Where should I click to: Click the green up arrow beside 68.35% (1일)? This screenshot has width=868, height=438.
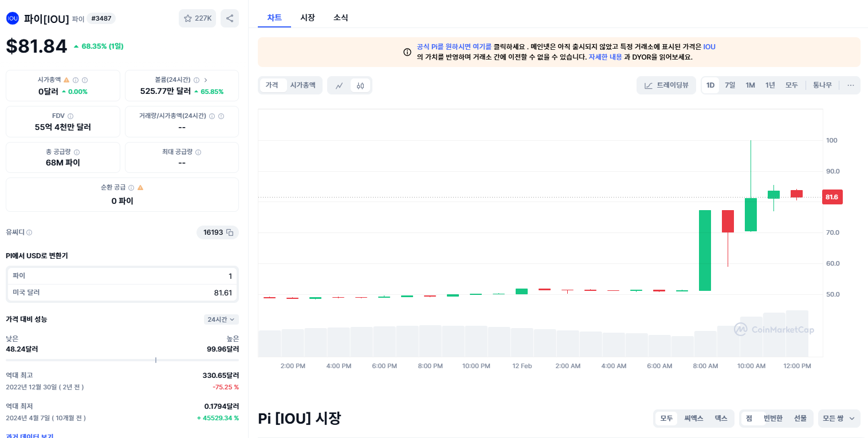(76, 46)
